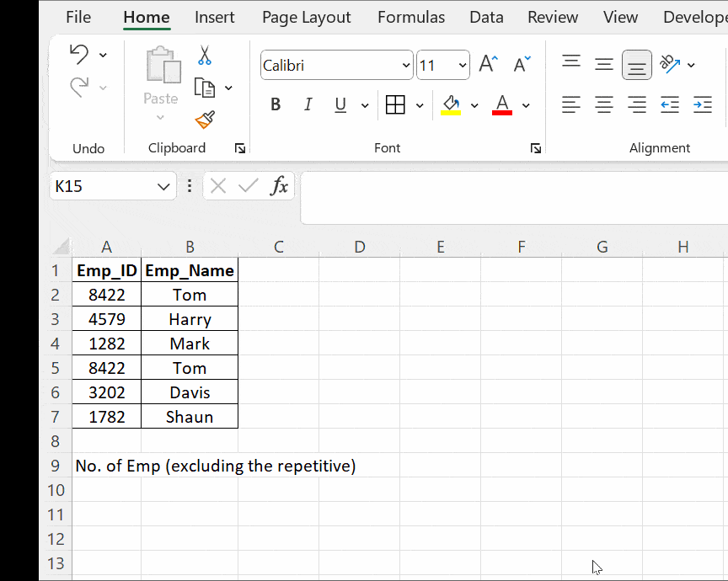Apply left align to the cell
This screenshot has width=728, height=581.
point(570,104)
